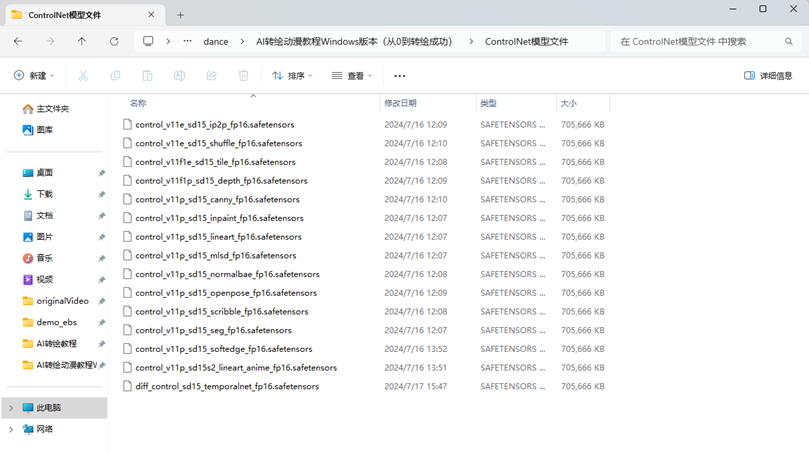Refresh the current folder view
The width and height of the screenshot is (809, 454).
click(114, 41)
